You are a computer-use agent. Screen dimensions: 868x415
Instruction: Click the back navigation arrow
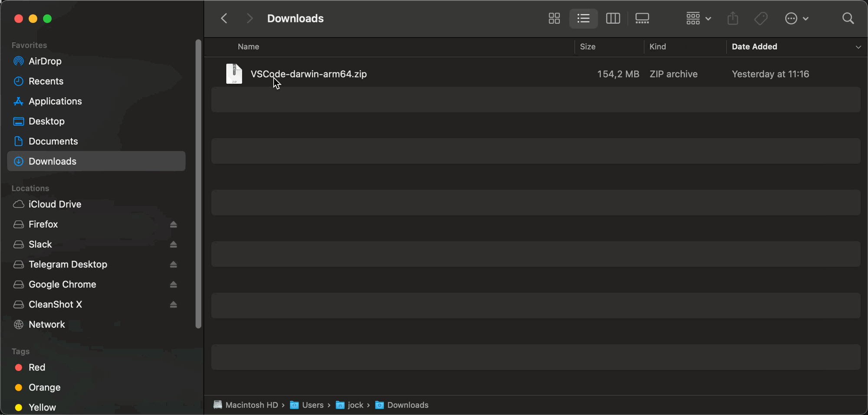(224, 18)
